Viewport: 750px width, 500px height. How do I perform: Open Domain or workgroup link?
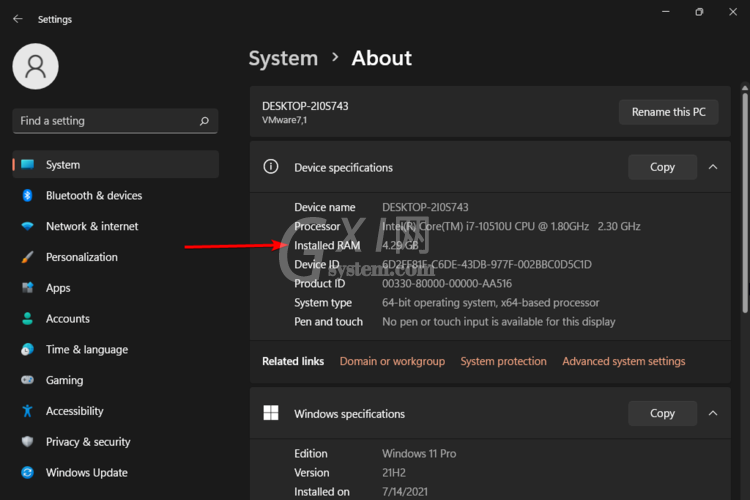392,361
